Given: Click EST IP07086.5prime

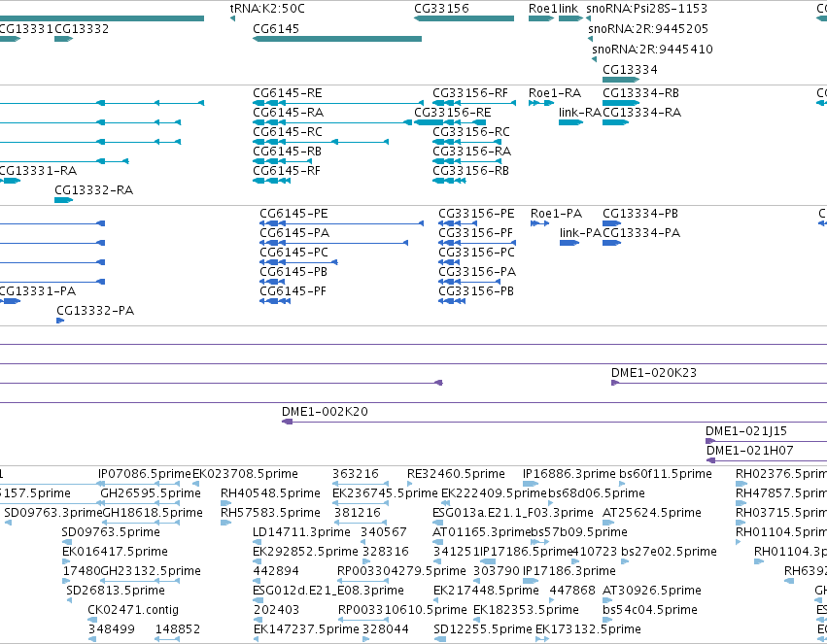Looking at the screenshot, I should tap(145, 474).
